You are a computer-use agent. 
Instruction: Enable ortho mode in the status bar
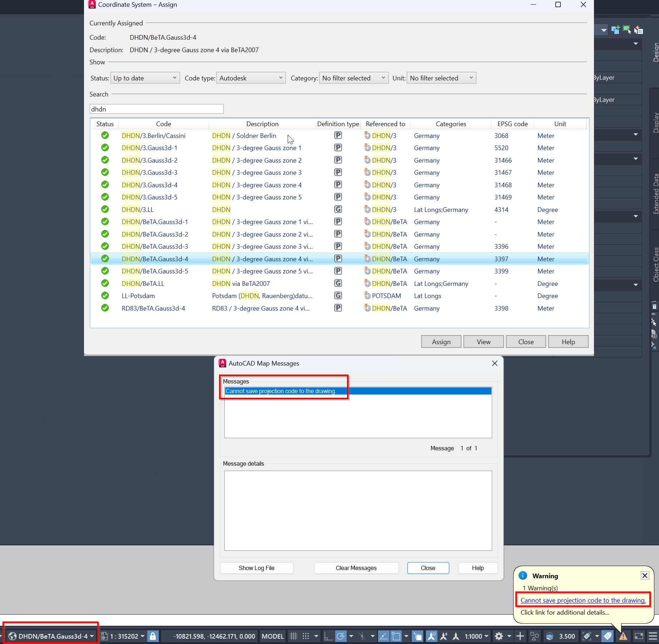click(328, 636)
